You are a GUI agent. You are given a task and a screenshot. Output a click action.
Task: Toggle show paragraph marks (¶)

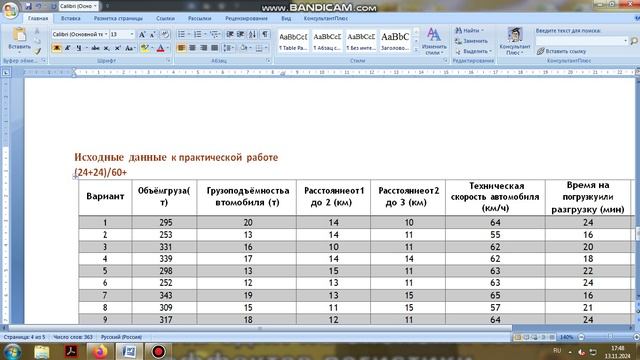point(265,35)
